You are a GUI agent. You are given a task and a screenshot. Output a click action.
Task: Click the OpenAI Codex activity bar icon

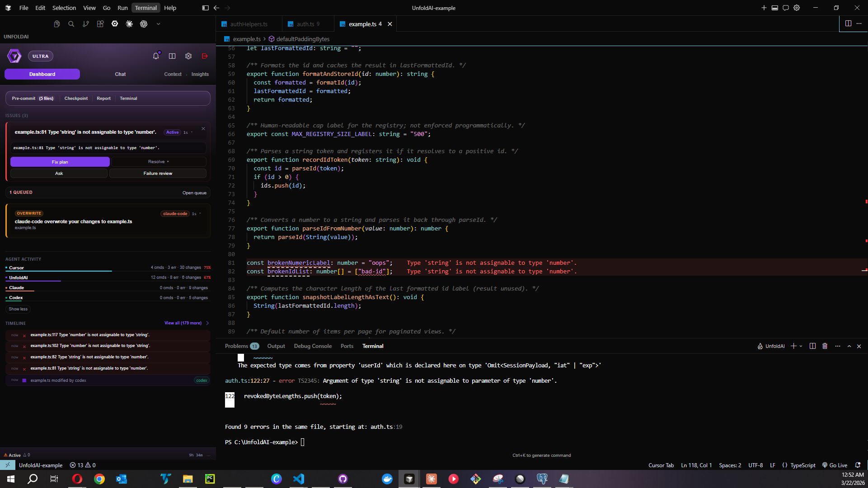pos(144,24)
